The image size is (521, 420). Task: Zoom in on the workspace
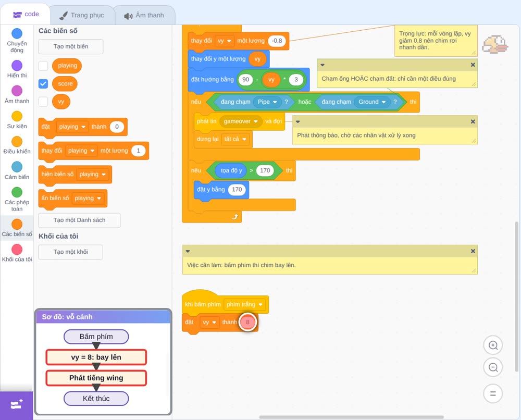[x=493, y=345]
